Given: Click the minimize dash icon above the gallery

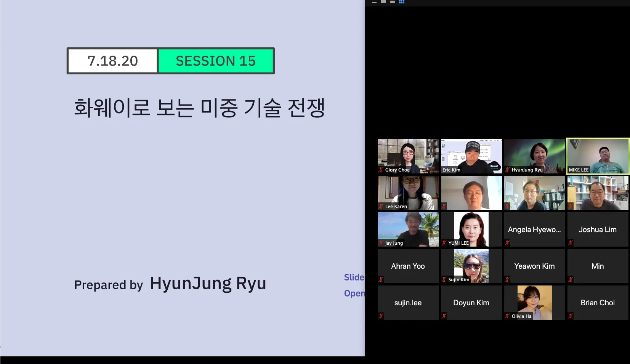Looking at the screenshot, I should coord(374,2).
